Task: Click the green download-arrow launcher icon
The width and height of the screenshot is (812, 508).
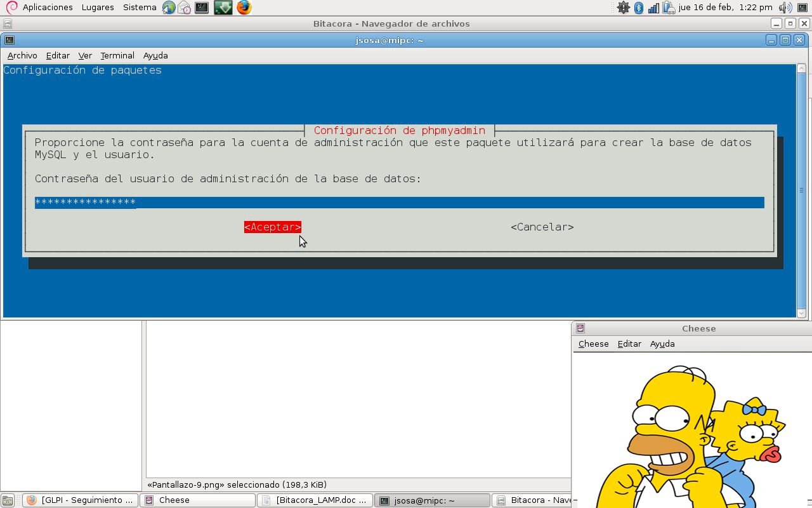Action: coord(223,8)
